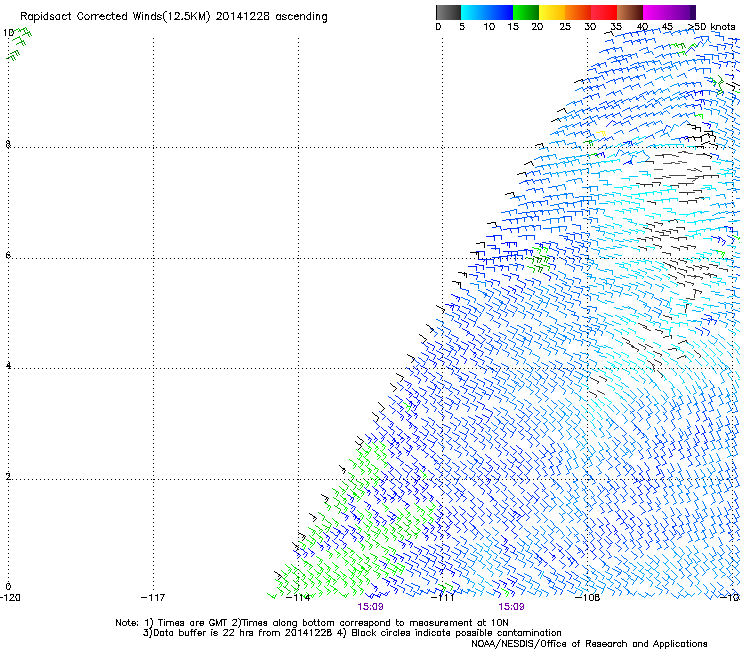
Task: Click the orange 25-30 knots legend segment
Action: (578, 12)
